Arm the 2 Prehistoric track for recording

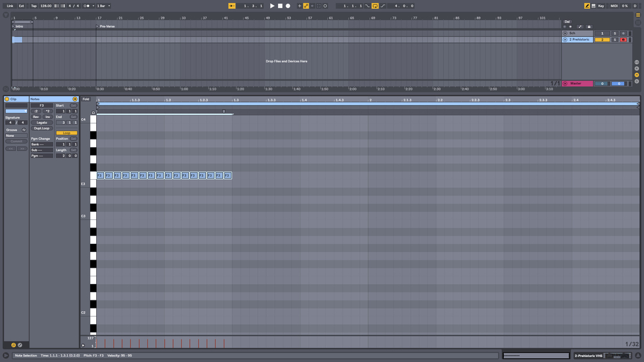tap(623, 40)
